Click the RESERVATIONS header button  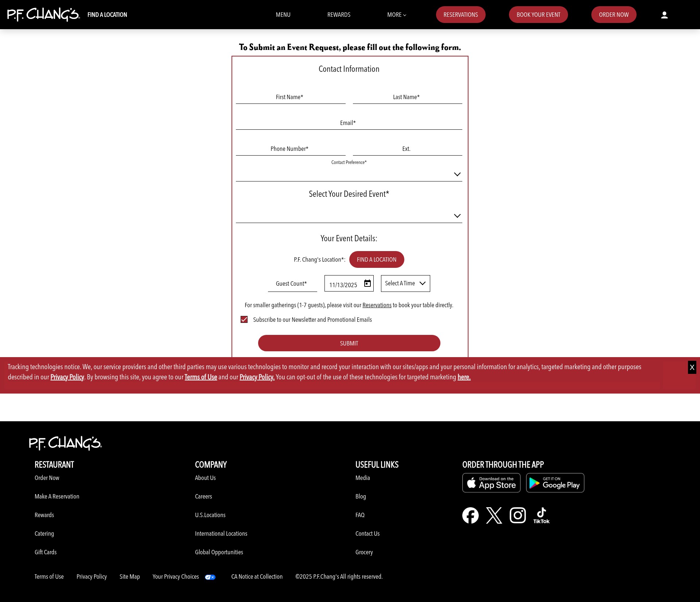point(460,15)
